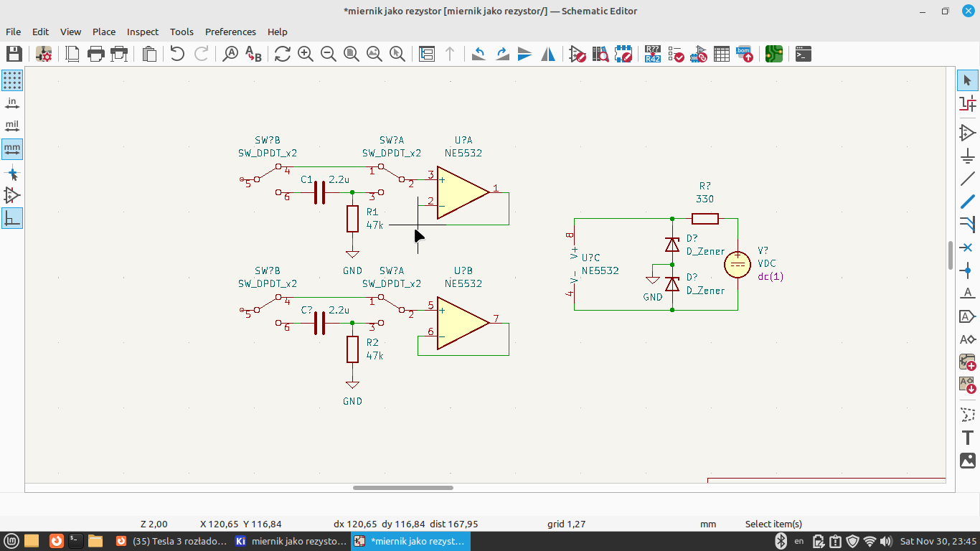Open the View menu
Screen dimensions: 980x551
click(70, 32)
